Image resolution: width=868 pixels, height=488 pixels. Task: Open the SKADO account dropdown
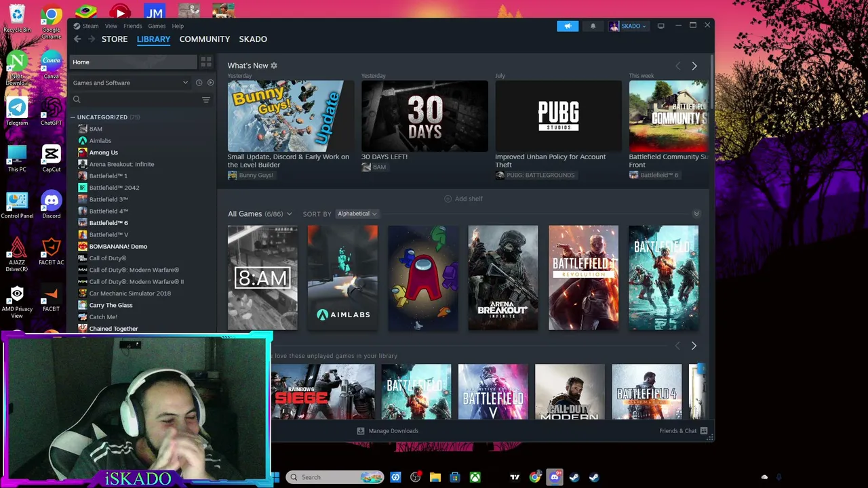pyautogui.click(x=628, y=26)
